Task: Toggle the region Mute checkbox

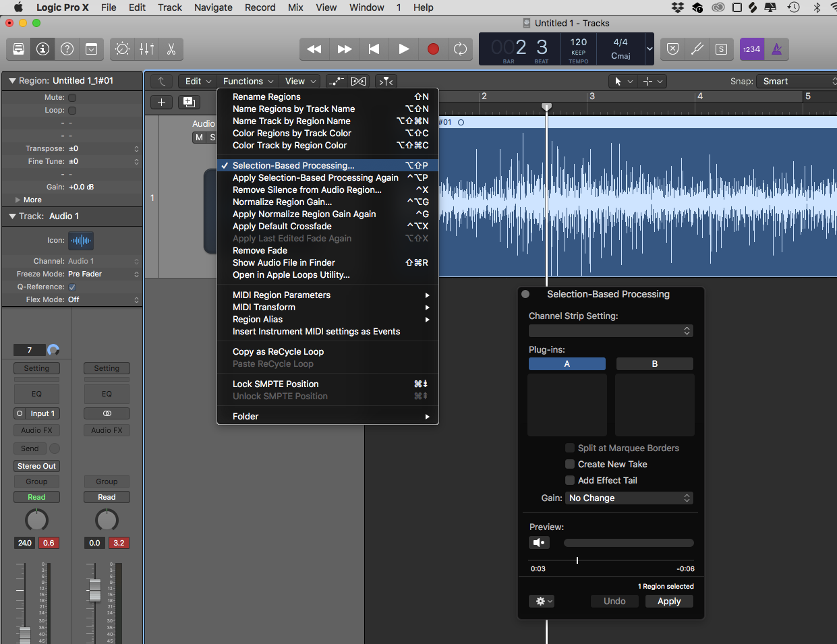Action: point(72,98)
